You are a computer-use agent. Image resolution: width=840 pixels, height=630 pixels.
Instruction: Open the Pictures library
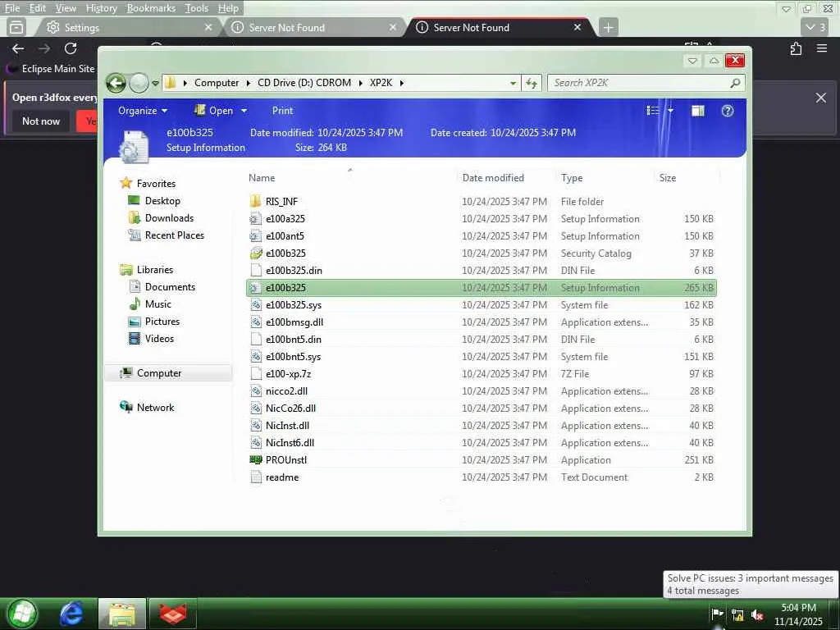coord(162,322)
